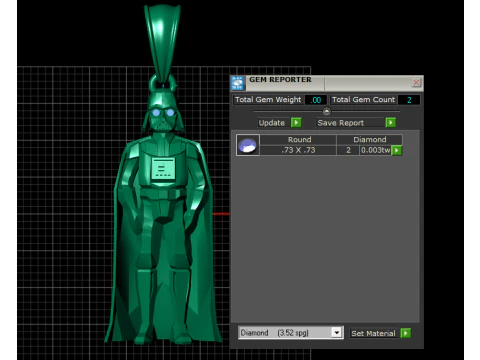
Task: Click the 'GEM REPORTER' title text
Action: tap(280, 80)
